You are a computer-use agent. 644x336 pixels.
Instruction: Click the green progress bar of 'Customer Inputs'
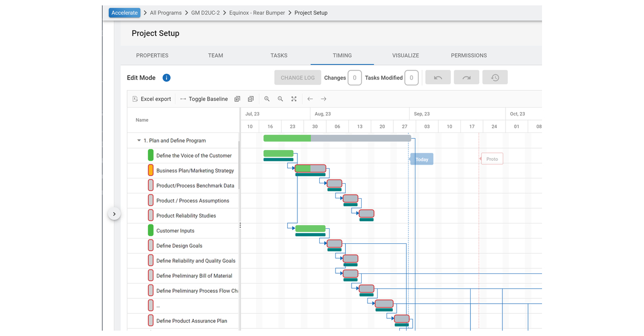click(310, 229)
